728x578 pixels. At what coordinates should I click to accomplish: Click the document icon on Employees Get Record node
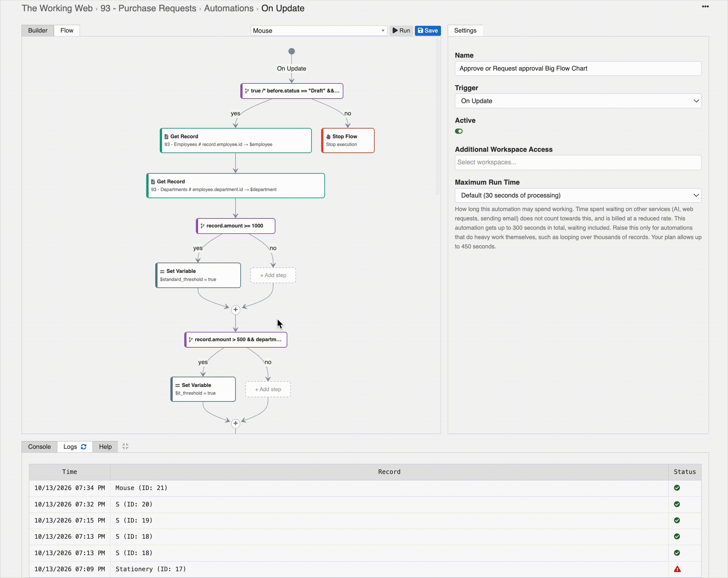coord(166,137)
